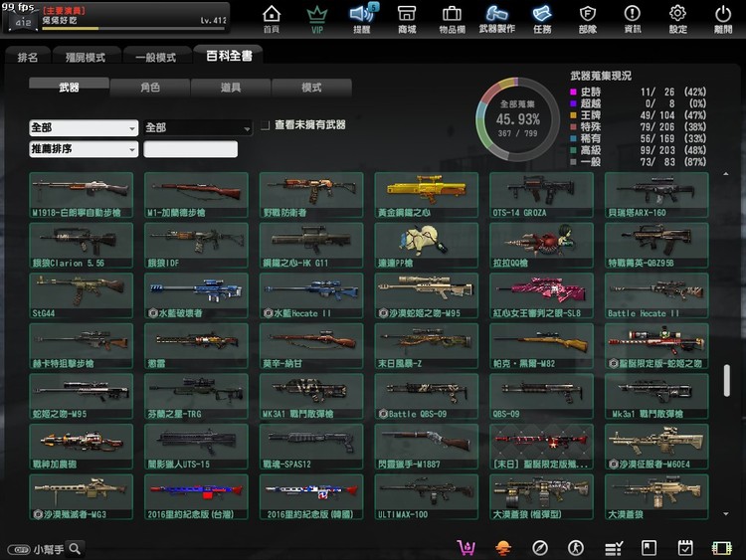This screenshot has width=746, height=560.
Task: Open the 商城 shop icon
Action: click(407, 18)
